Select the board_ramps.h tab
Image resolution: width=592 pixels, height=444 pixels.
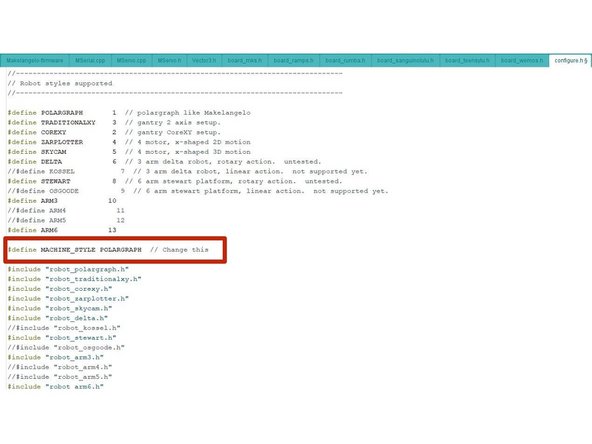pos(293,60)
